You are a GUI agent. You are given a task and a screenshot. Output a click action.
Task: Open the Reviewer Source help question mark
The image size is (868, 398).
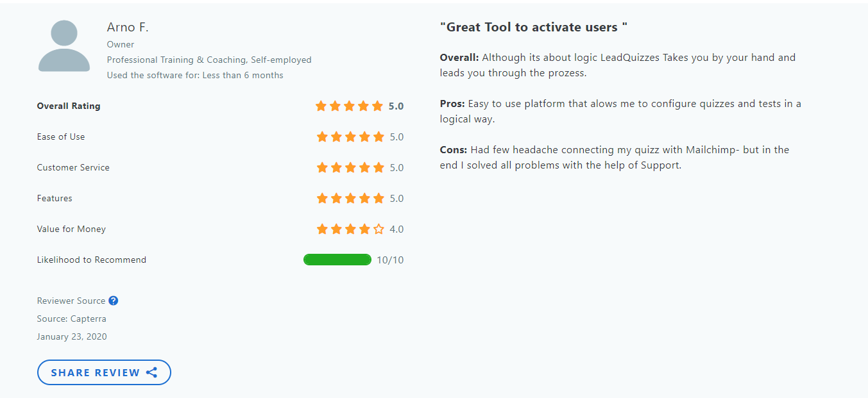tap(114, 301)
